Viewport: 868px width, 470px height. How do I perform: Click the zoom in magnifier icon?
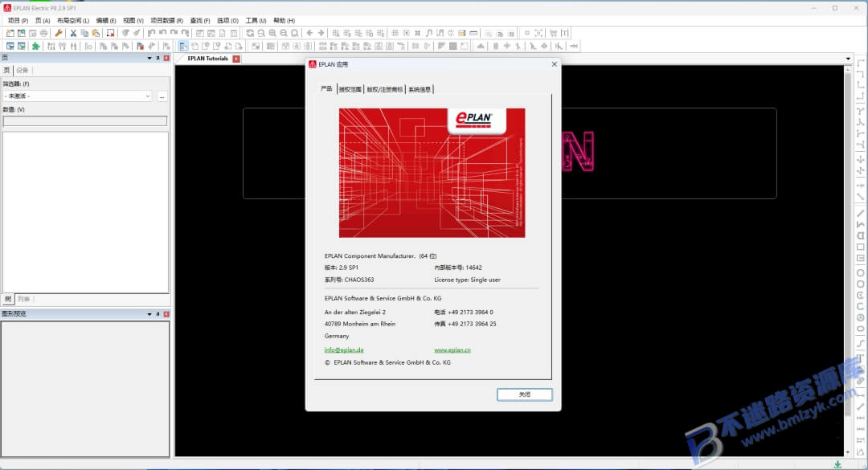pos(272,33)
